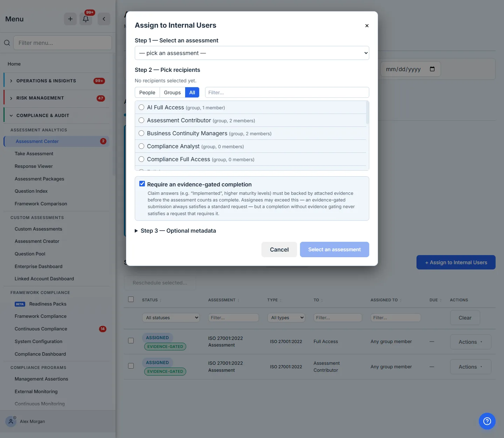504x438 pixels.
Task: Click the ASSESSMENT column filter input
Action: point(233,318)
